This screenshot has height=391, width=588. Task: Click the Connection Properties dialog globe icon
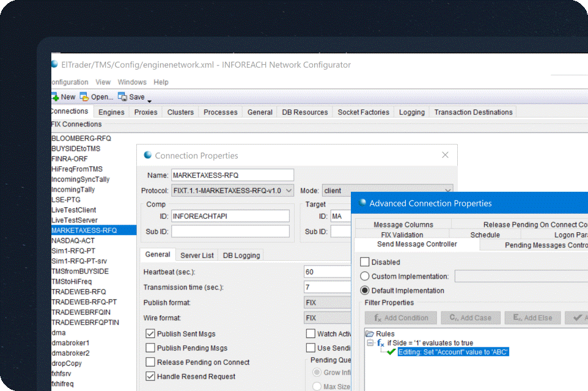pyautogui.click(x=147, y=155)
